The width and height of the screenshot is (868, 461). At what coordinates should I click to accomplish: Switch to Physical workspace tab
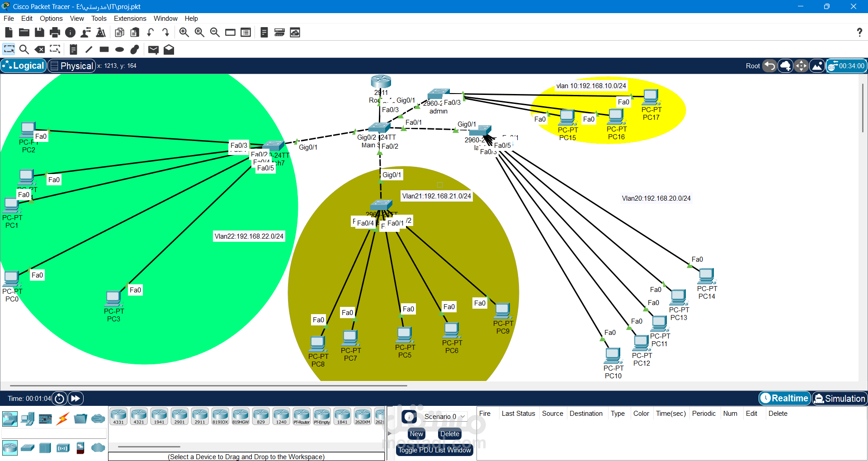coord(72,66)
